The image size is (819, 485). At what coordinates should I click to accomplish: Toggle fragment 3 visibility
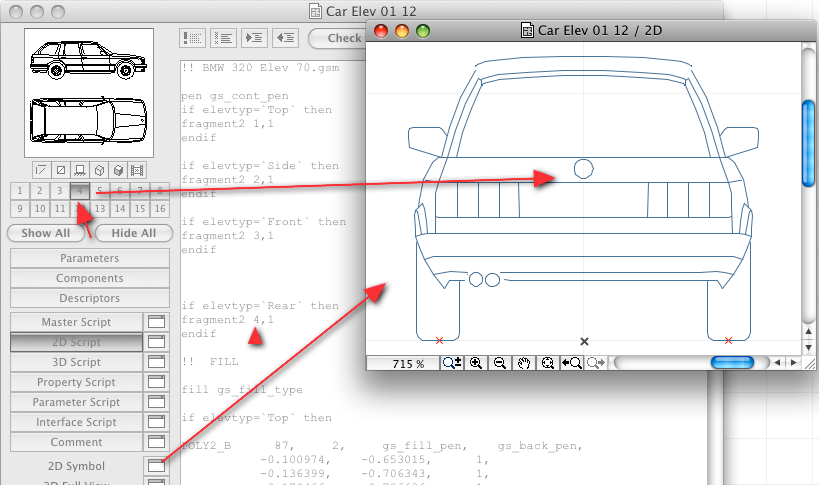tap(60, 191)
